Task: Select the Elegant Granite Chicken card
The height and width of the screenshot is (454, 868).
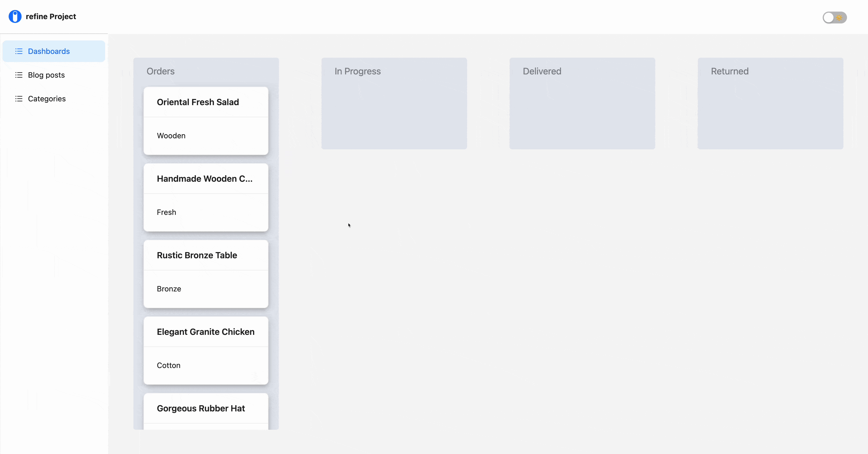Action: [x=205, y=350]
